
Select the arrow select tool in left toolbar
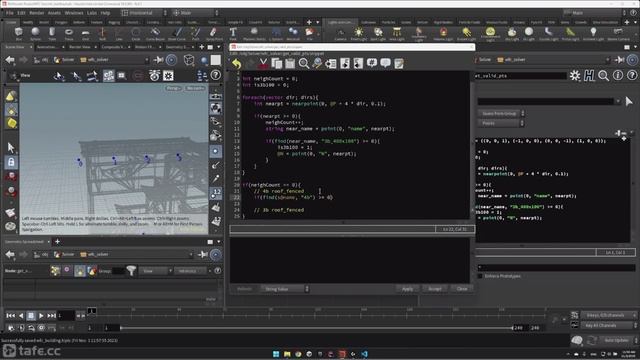[11, 147]
